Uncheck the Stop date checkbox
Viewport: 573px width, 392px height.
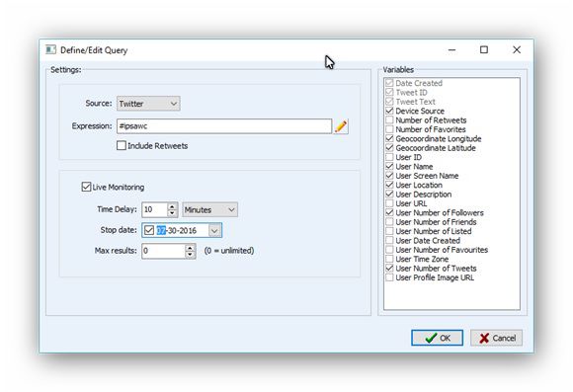(149, 230)
